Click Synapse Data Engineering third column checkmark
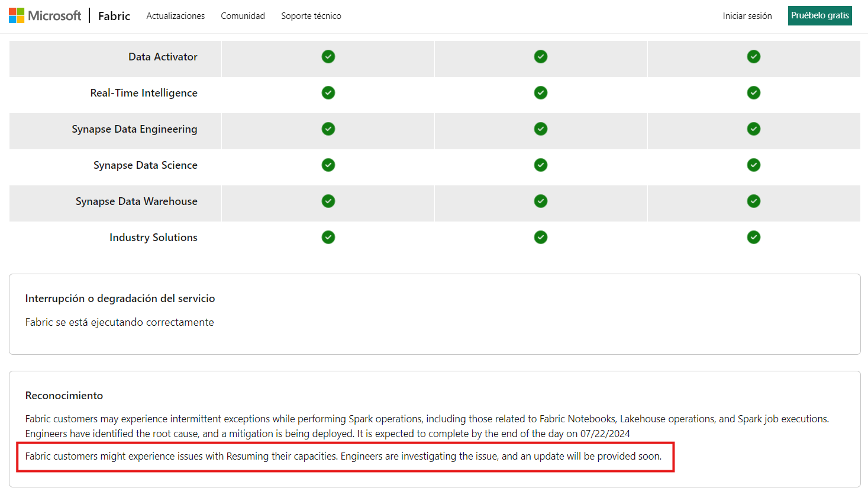 [x=754, y=129]
